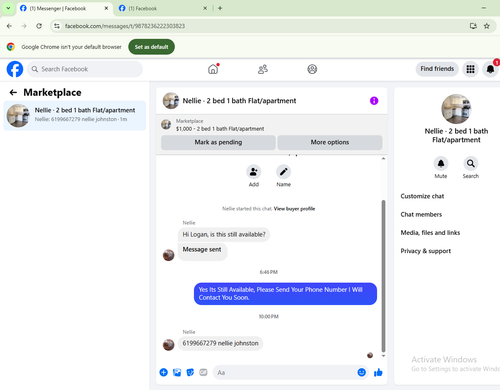Click the 'Hi Logan, is this still available?' message
500x390 pixels.
[224, 235]
